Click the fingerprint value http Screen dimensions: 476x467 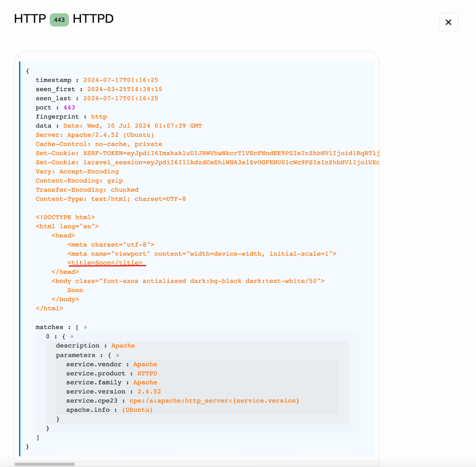[x=99, y=117]
